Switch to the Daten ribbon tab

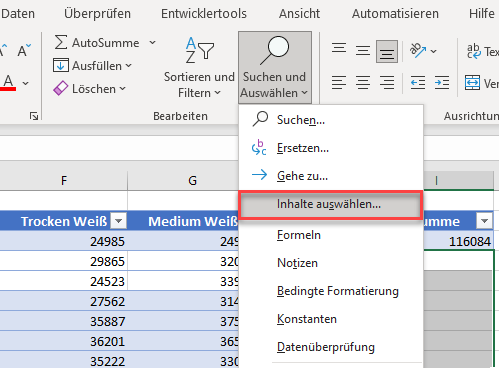click(x=18, y=14)
